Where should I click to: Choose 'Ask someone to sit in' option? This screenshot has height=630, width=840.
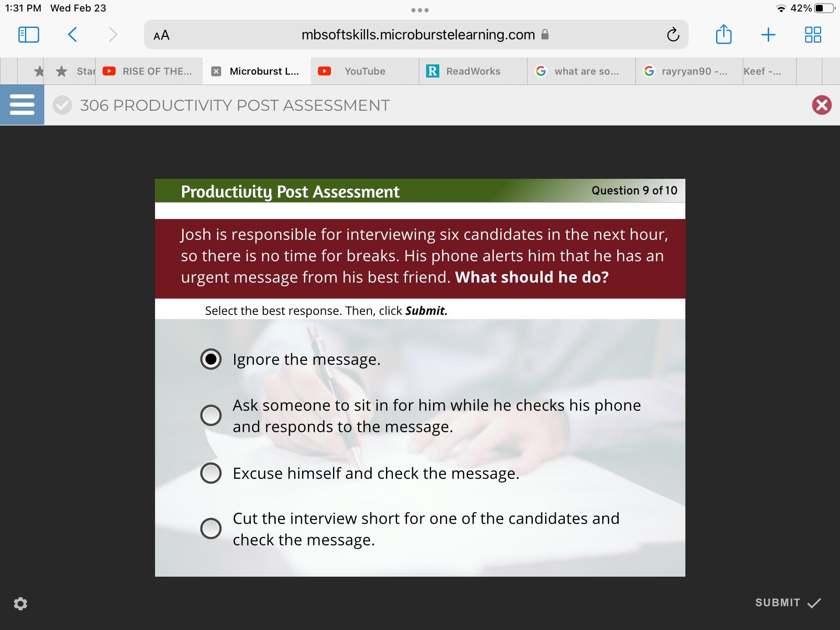click(211, 415)
